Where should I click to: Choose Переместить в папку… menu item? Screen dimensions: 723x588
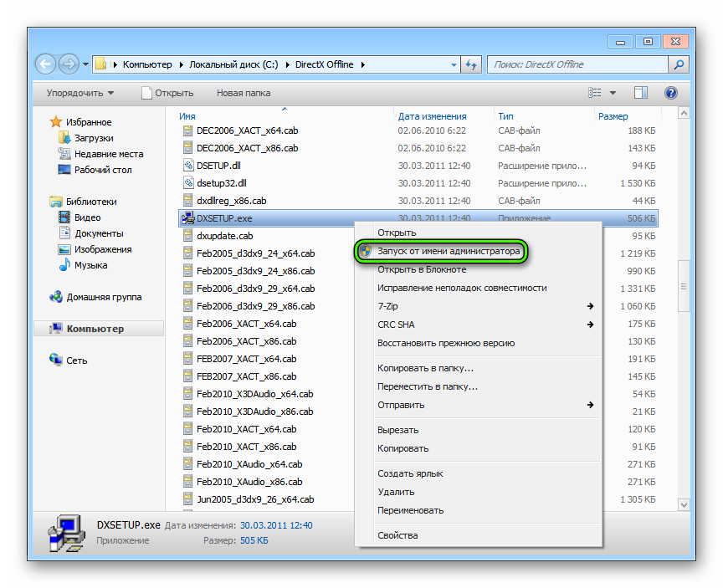pos(478,386)
